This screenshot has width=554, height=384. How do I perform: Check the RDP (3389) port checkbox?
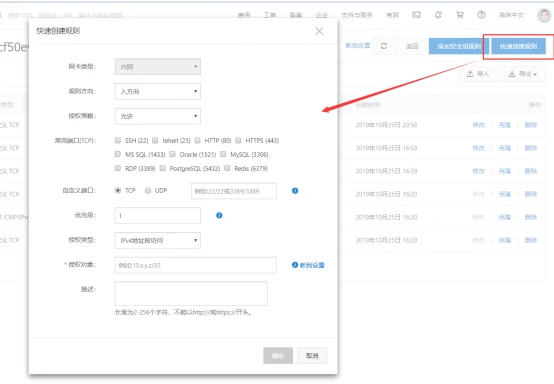(x=118, y=168)
